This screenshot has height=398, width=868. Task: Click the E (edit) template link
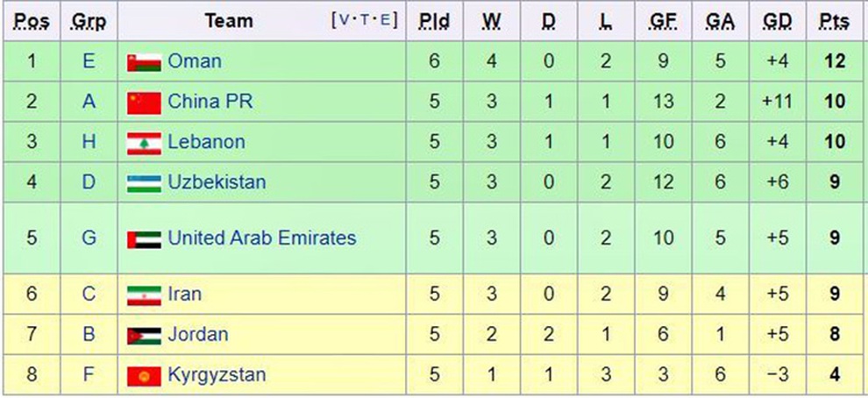coord(384,20)
